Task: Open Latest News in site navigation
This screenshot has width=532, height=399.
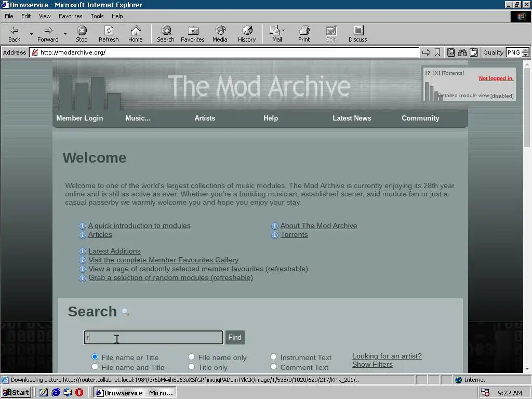Action: [352, 118]
